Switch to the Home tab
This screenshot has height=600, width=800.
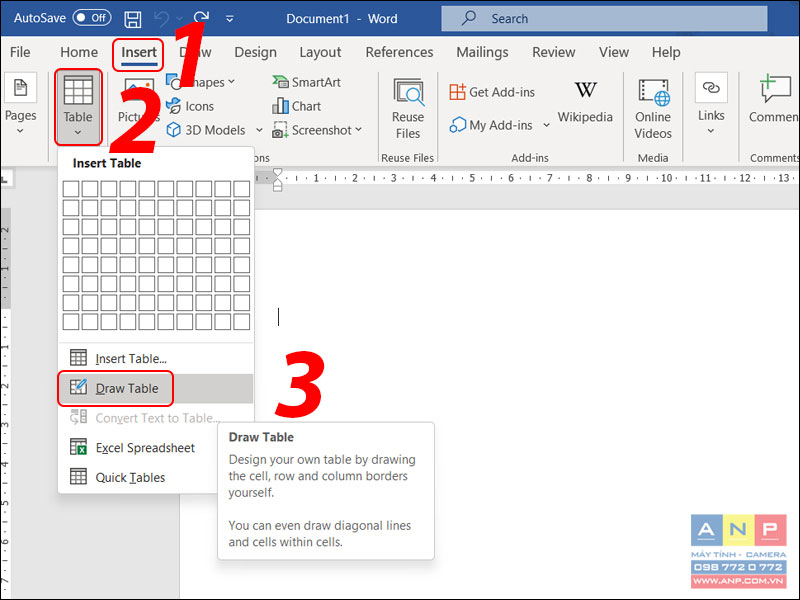tap(79, 52)
